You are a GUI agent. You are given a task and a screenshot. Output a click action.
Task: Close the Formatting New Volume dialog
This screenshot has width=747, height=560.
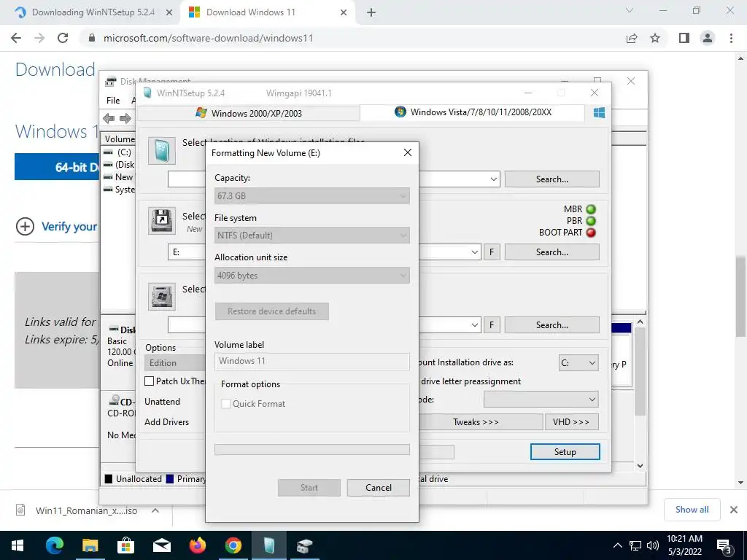(407, 152)
